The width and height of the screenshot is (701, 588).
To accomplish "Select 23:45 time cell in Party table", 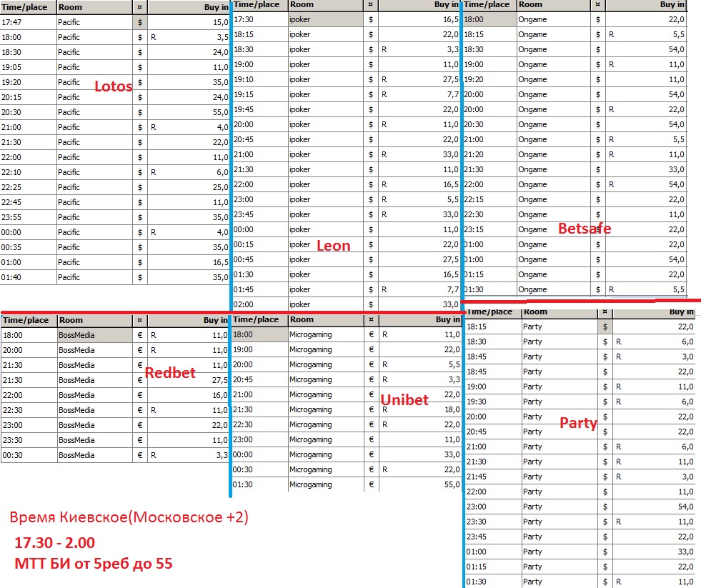I will coord(493,537).
